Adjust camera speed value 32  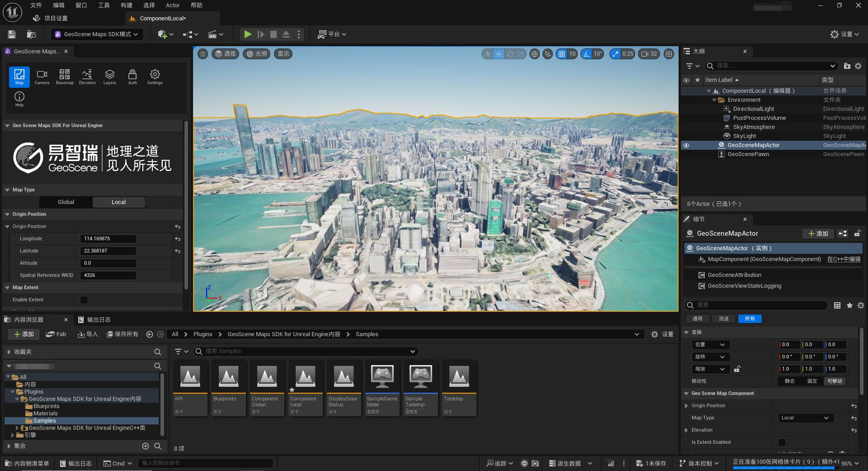pos(649,54)
